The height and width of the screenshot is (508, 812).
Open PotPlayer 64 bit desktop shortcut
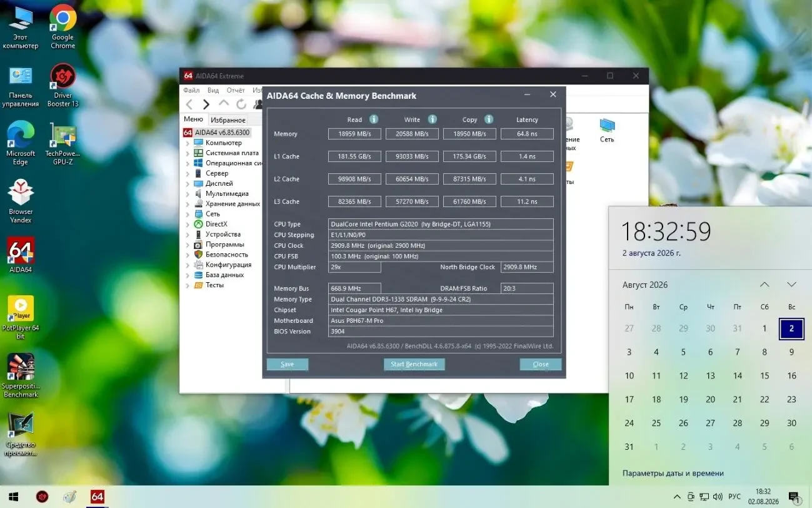[21, 317]
